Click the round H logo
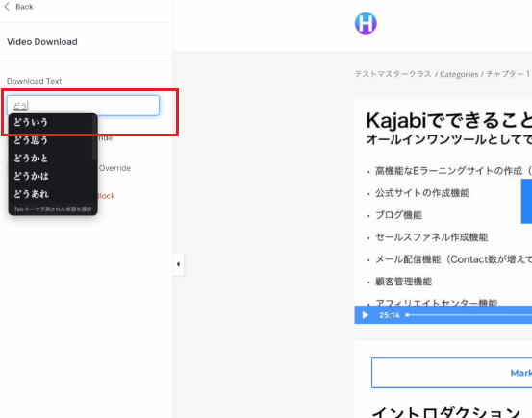Screen dimensions: 532x418 (x=366, y=23)
